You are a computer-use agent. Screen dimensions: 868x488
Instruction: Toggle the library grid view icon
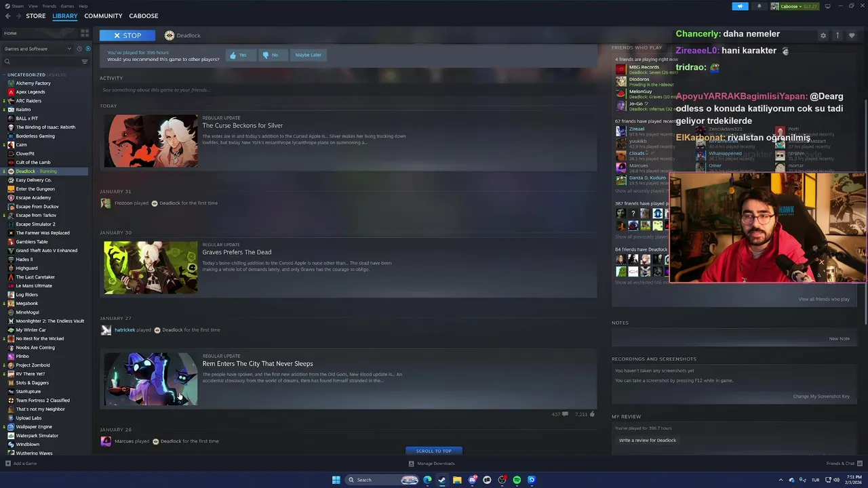coord(85,33)
